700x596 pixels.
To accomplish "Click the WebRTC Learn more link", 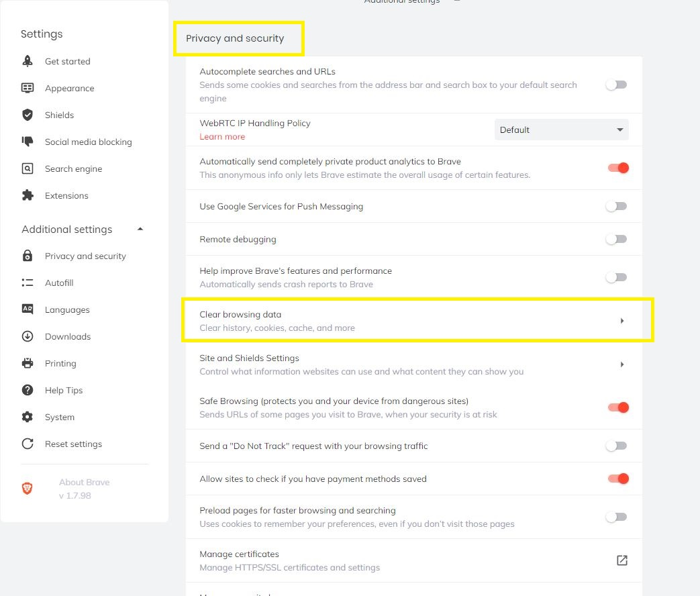I will point(222,137).
